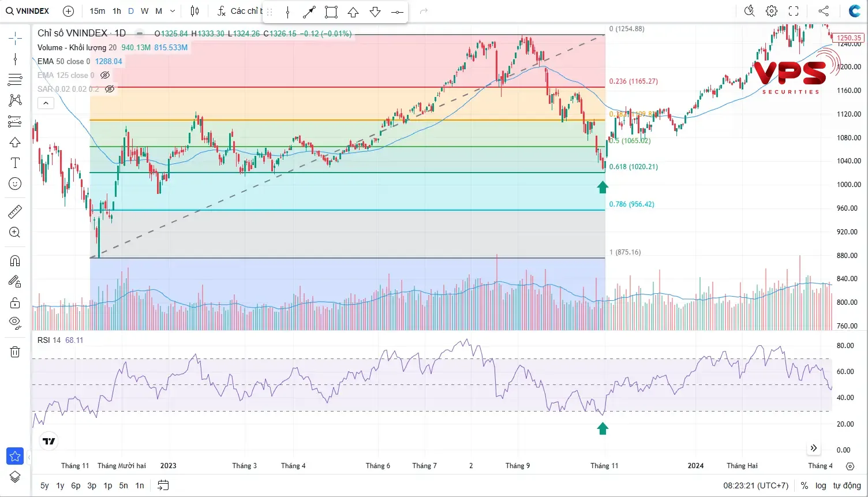Screen dimensions: 868x497
Task: Lock all drawings with the lock icon
Action: tap(15, 302)
